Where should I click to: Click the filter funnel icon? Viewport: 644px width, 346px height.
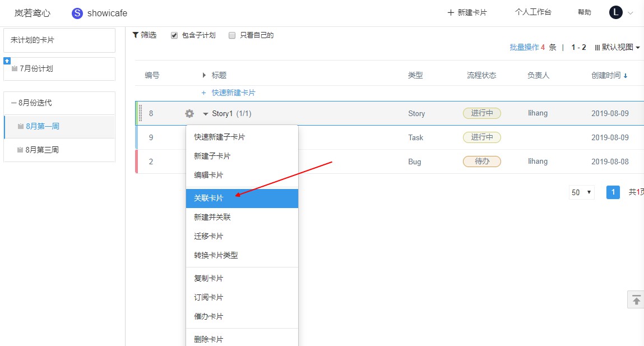135,35
